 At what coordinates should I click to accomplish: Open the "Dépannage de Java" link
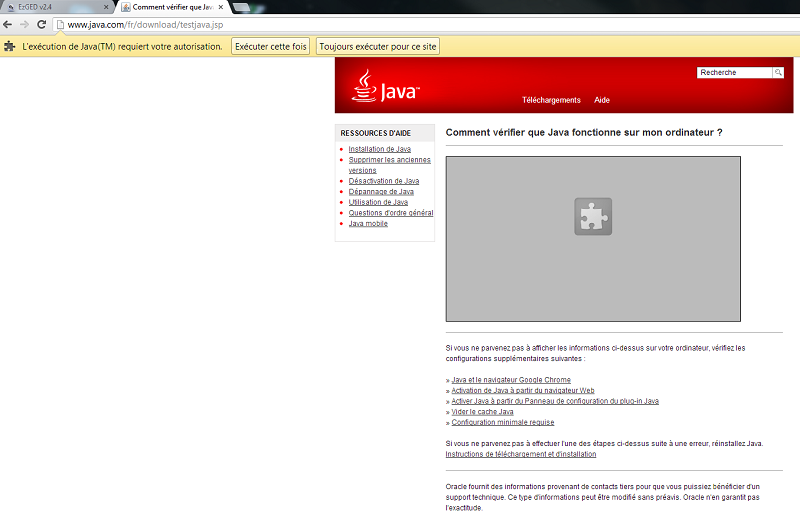coord(381,191)
